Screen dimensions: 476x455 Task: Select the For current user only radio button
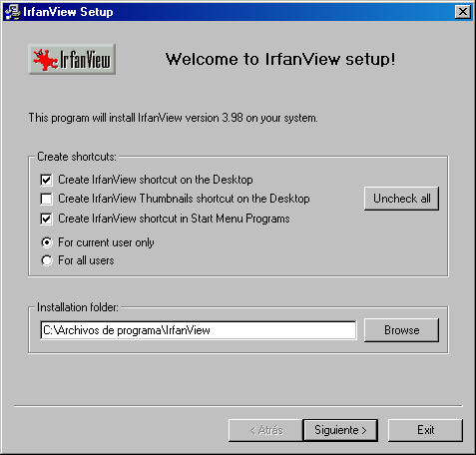(x=47, y=242)
